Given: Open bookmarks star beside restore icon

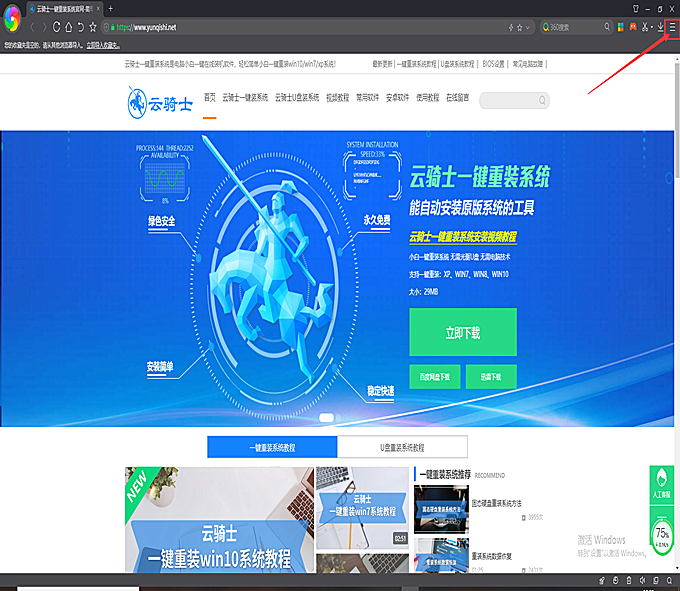Looking at the screenshot, I should (x=93, y=27).
